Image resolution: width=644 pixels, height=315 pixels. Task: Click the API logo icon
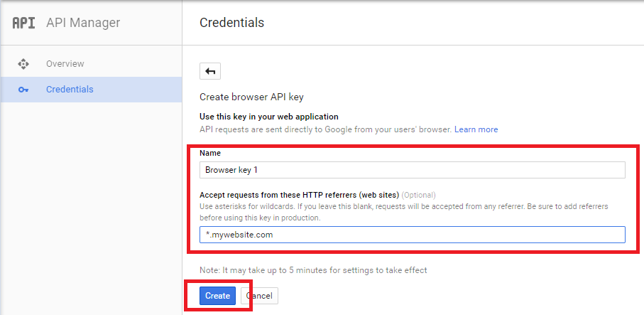click(24, 23)
